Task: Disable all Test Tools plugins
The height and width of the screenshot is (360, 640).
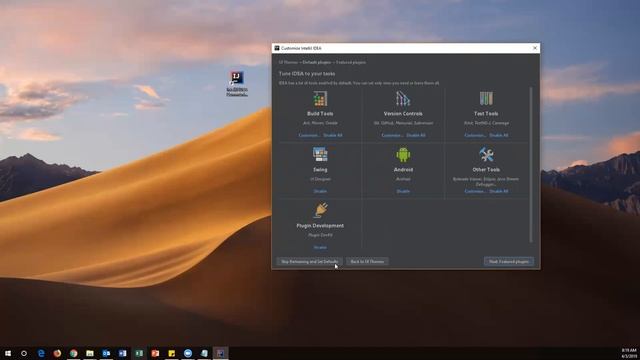Action: click(x=499, y=135)
